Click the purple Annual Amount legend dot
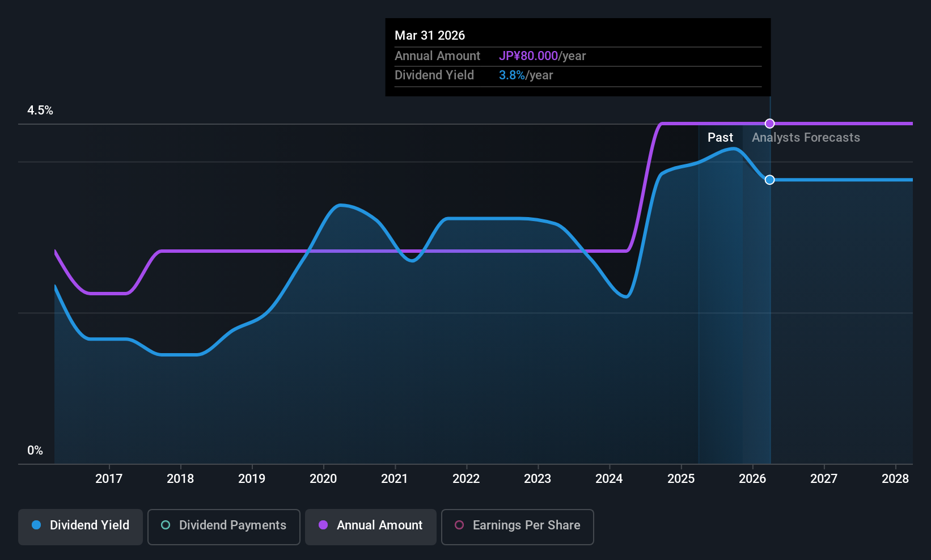Screen dimensions: 931x560 click(323, 525)
